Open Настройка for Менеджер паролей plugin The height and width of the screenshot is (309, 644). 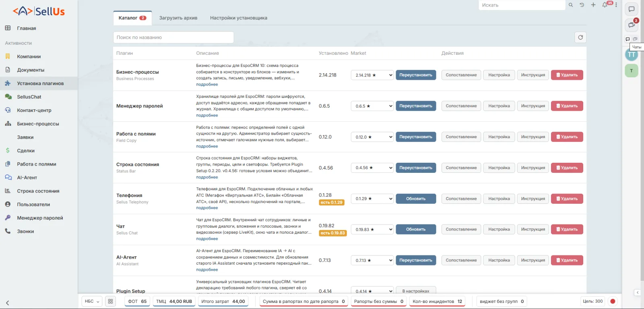coord(499,106)
